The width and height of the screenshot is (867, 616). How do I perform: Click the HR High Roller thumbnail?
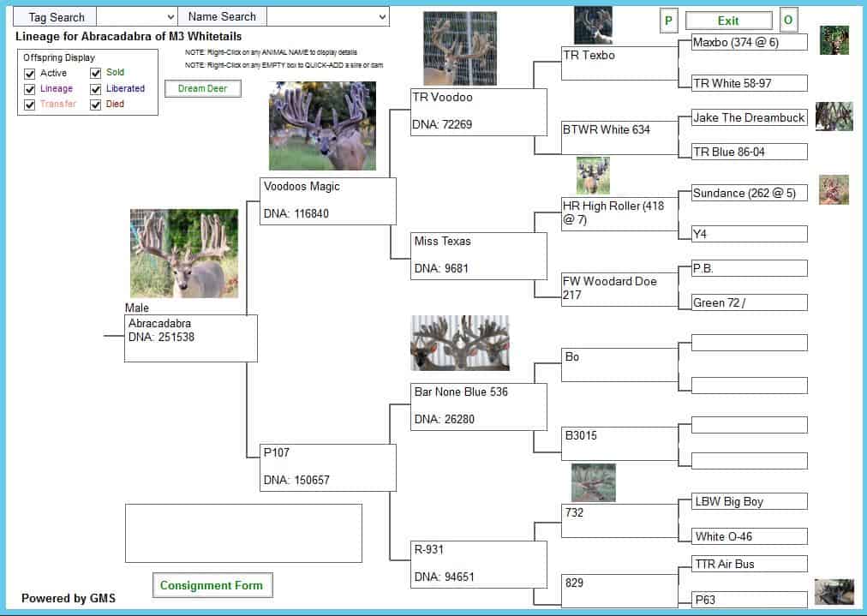pyautogui.click(x=593, y=176)
